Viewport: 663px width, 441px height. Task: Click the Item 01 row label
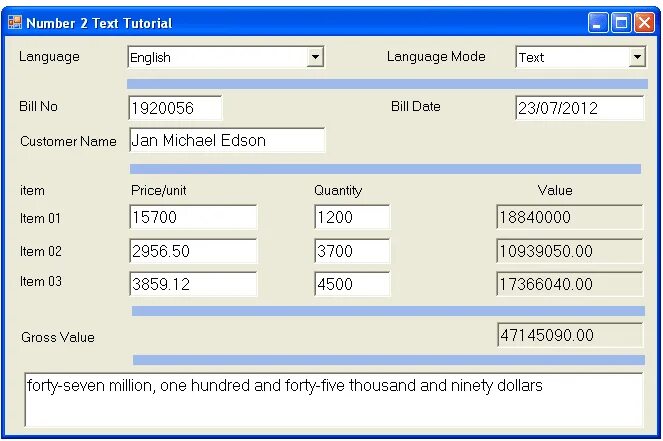40,218
